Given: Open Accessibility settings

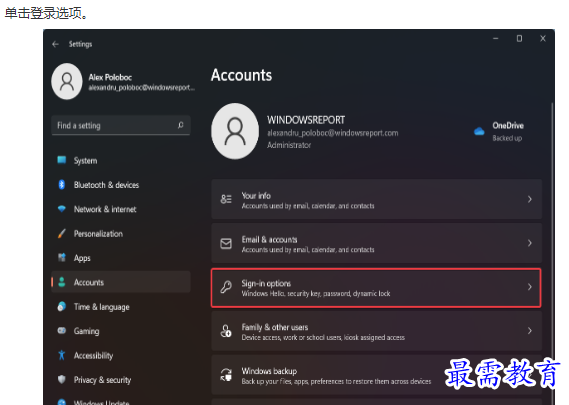Looking at the screenshot, I should coord(121,355).
